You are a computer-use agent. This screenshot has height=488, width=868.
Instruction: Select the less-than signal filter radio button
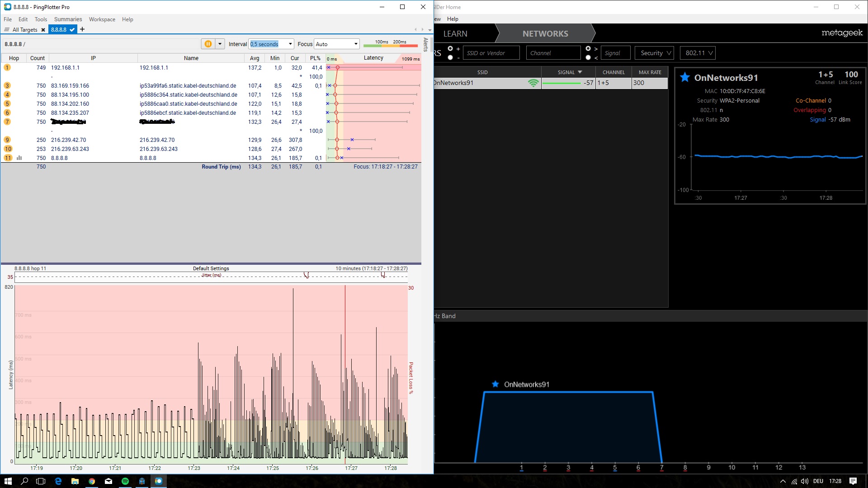tap(588, 57)
